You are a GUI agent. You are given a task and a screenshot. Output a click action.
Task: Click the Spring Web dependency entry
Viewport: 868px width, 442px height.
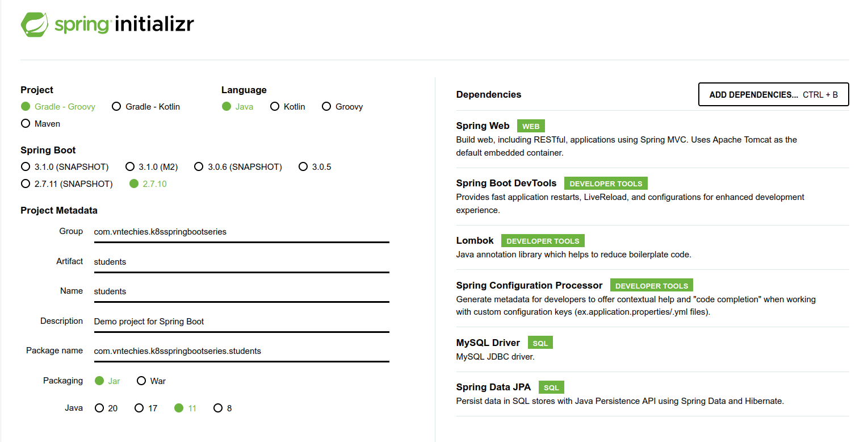(483, 126)
